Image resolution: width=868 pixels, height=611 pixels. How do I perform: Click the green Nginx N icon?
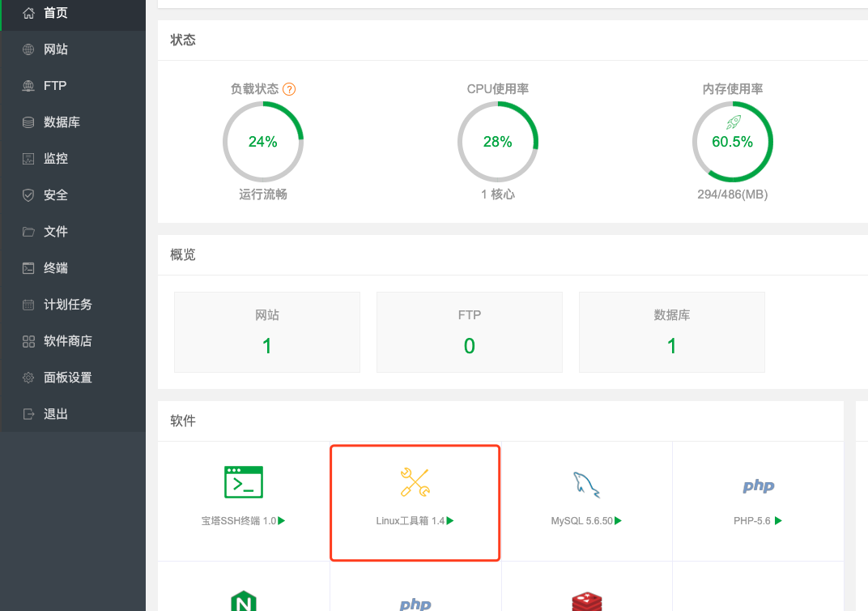pos(244,601)
